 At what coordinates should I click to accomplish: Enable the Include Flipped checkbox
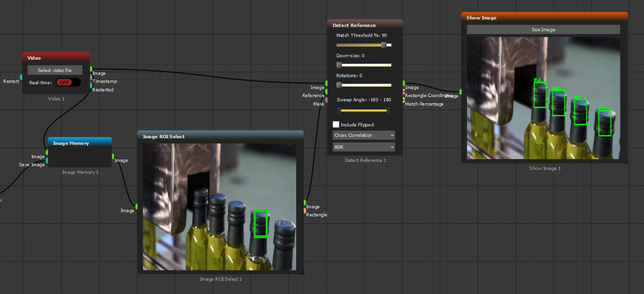[x=336, y=125]
